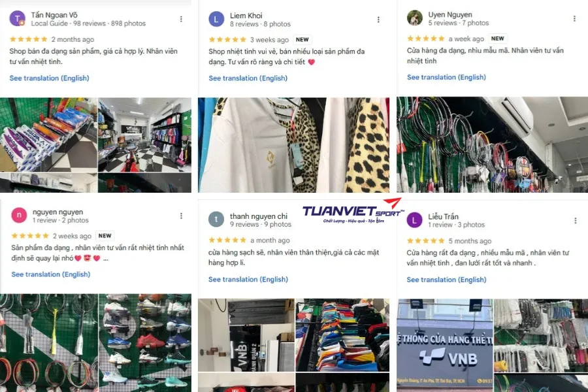Image resolution: width=588 pixels, height=392 pixels.
Task: Open the three-dot menu on Liễu Trần's review
Action: click(575, 221)
